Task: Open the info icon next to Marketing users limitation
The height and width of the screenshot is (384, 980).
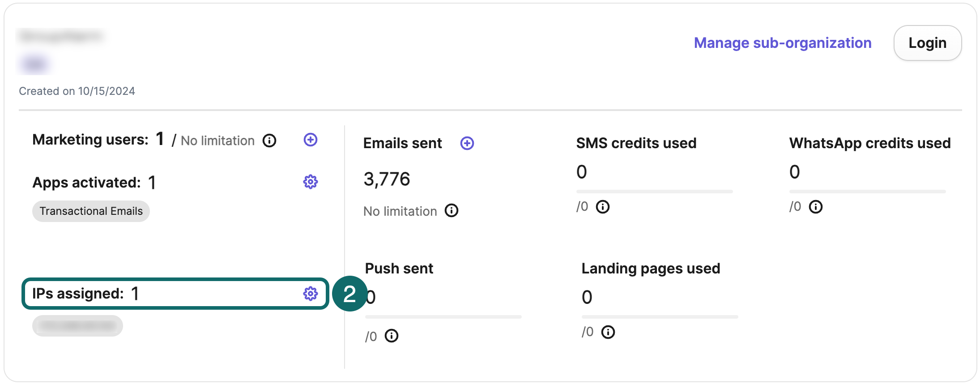Action: 269,141
